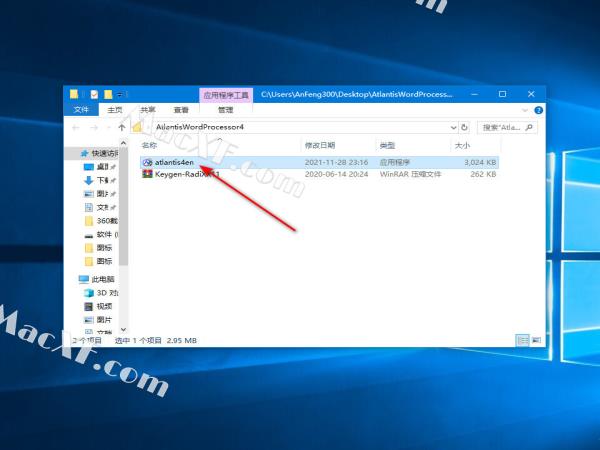Click the atlantis4en file icon
The image size is (600, 450).
coord(147,163)
